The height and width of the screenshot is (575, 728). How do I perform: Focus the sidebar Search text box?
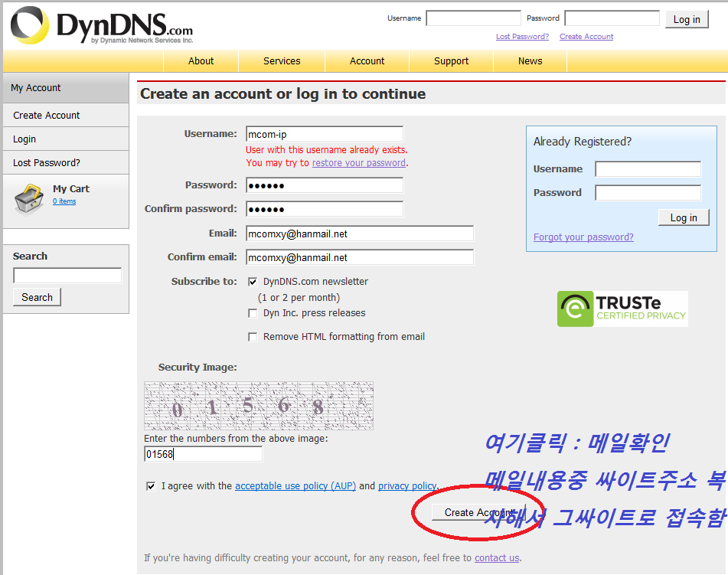[x=67, y=276]
